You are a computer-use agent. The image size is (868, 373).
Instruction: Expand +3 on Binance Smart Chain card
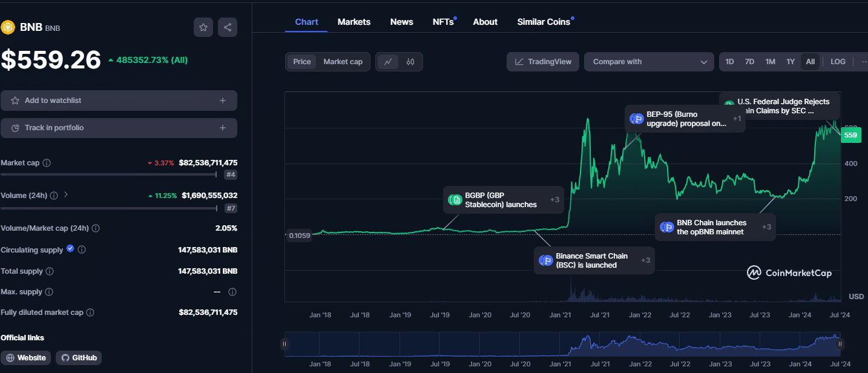[x=645, y=260]
